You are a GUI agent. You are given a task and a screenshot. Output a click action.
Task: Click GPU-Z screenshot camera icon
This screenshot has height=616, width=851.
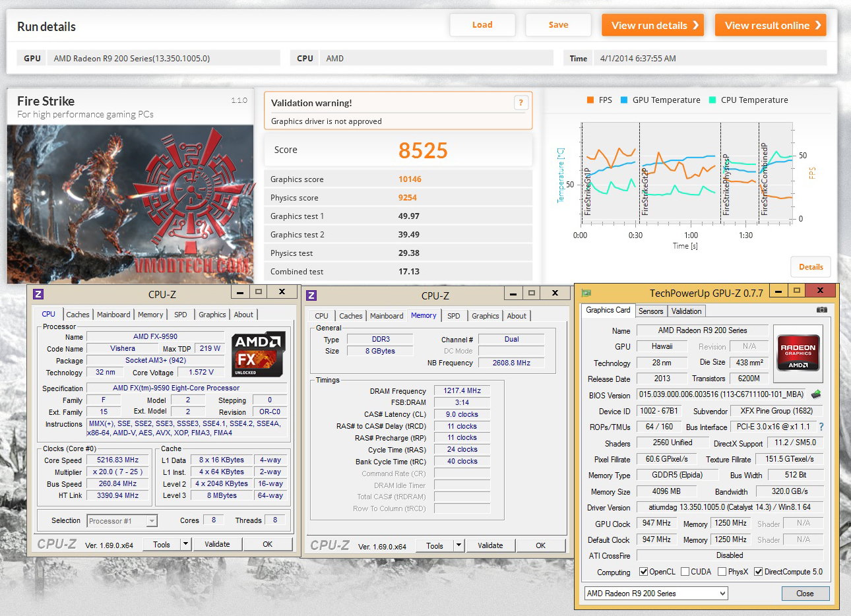tap(821, 309)
